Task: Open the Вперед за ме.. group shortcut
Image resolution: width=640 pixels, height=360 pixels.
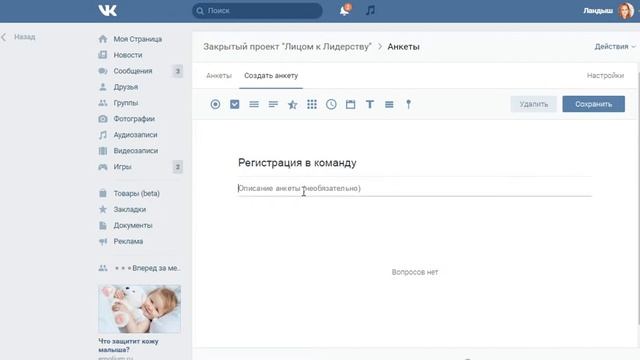Action: 140,268
